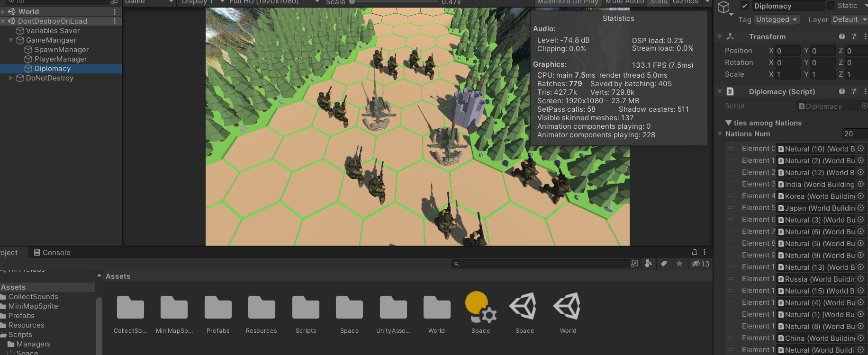Open Transform component presets
This screenshot has width=868, height=355.
(854, 37)
